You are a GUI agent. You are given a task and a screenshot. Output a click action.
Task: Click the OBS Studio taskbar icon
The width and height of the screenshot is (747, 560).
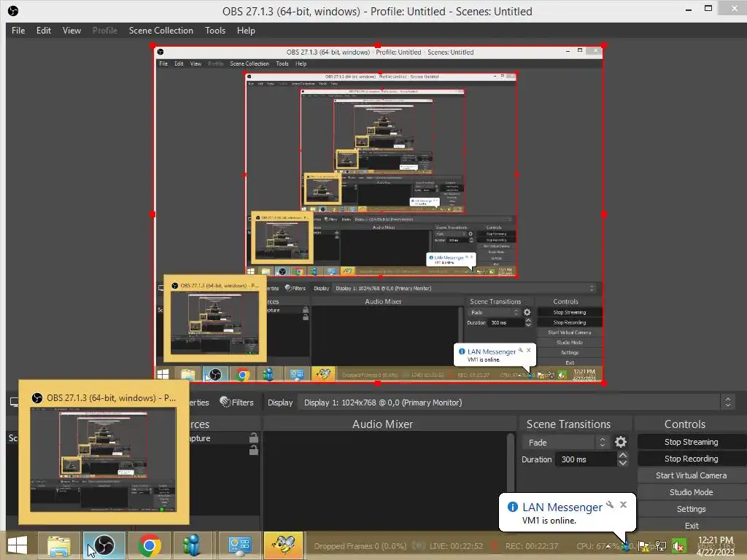point(104,545)
